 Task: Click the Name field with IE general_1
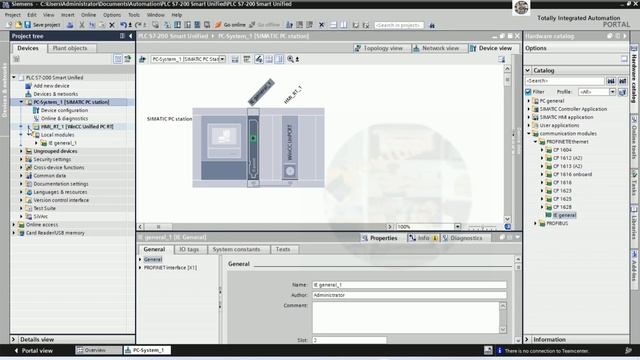409,285
